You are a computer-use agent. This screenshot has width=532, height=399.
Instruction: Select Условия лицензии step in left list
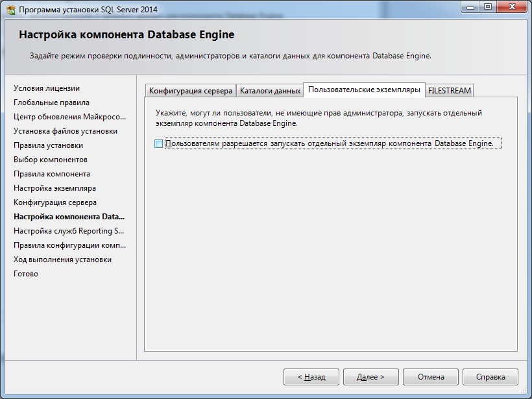tap(47, 88)
